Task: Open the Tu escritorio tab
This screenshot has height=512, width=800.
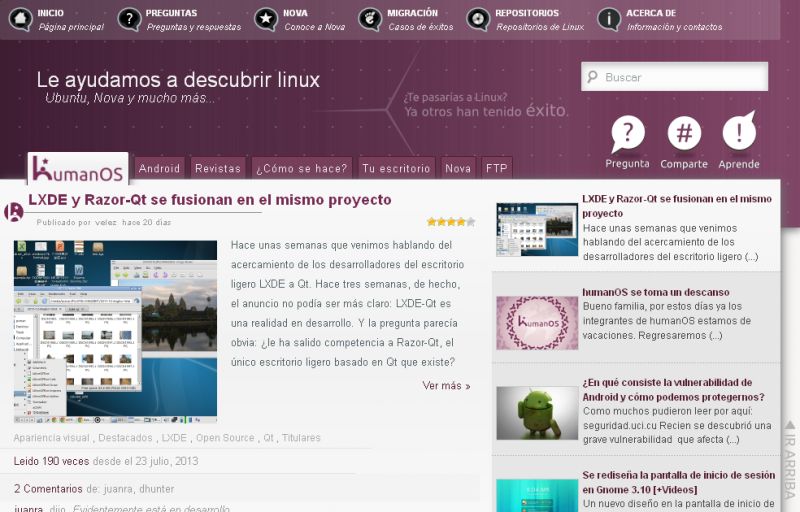Action: click(x=396, y=168)
